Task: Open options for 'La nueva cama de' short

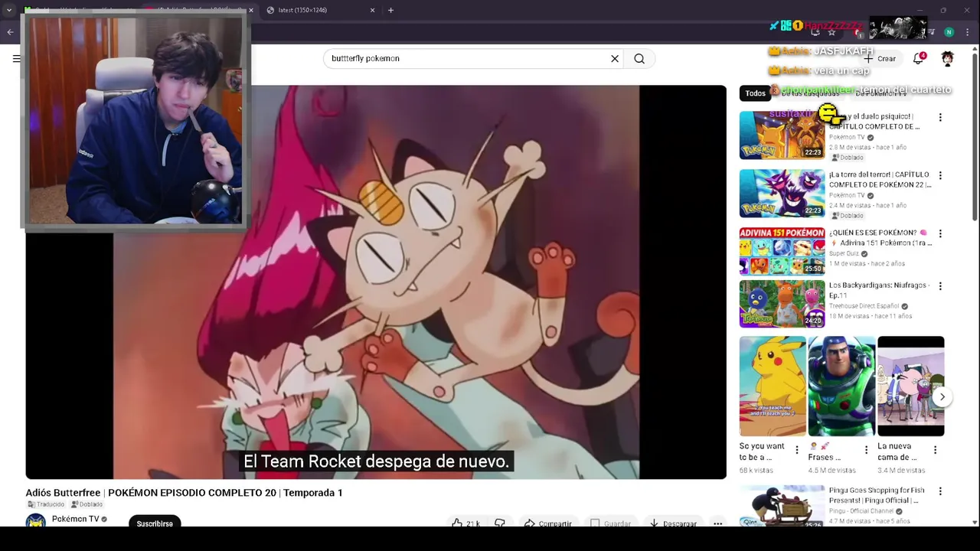Action: pyautogui.click(x=935, y=449)
